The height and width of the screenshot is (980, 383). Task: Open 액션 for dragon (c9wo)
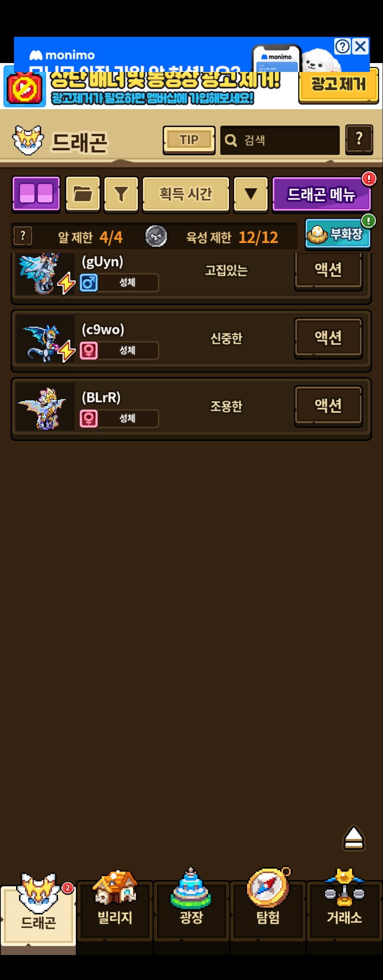(x=328, y=338)
